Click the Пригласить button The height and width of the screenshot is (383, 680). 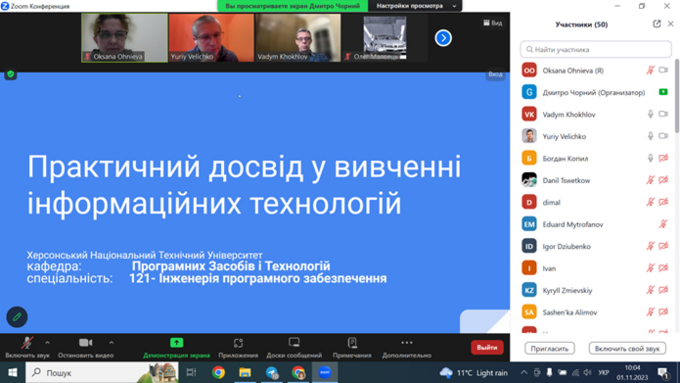(549, 348)
